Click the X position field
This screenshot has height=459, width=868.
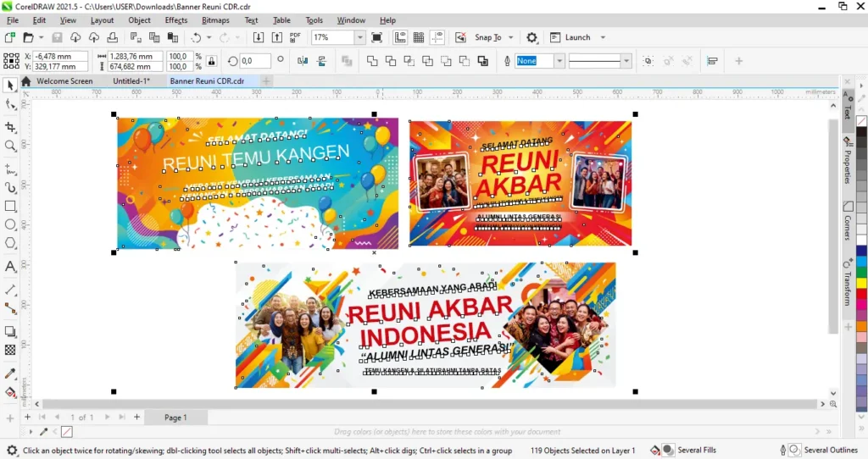pos(60,56)
